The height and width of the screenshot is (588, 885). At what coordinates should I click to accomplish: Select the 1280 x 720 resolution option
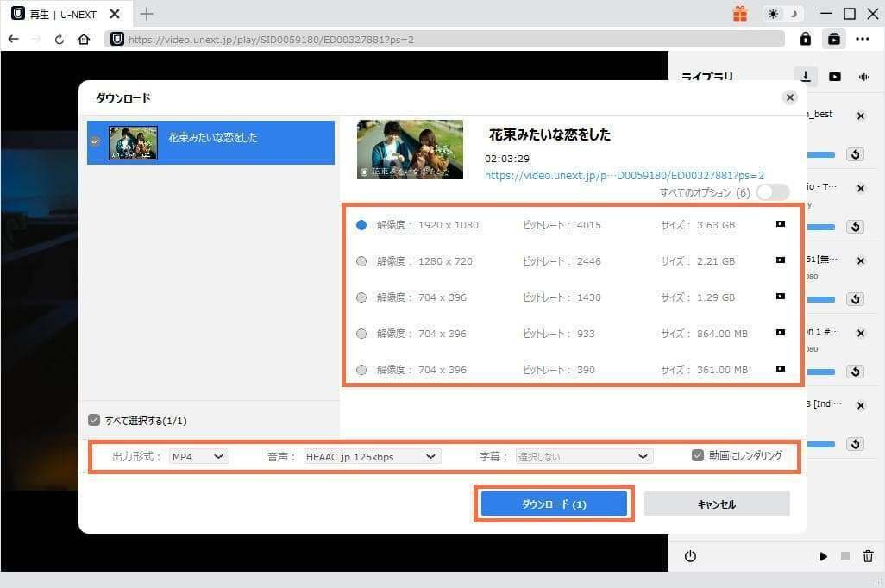pos(361,260)
